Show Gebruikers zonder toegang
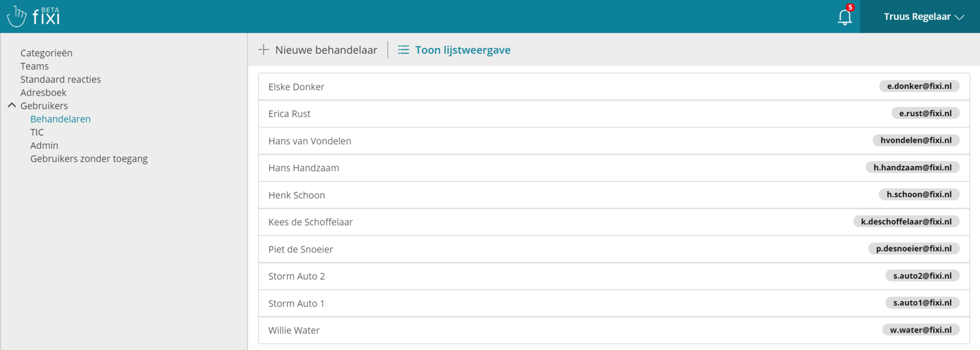 pos(89,158)
